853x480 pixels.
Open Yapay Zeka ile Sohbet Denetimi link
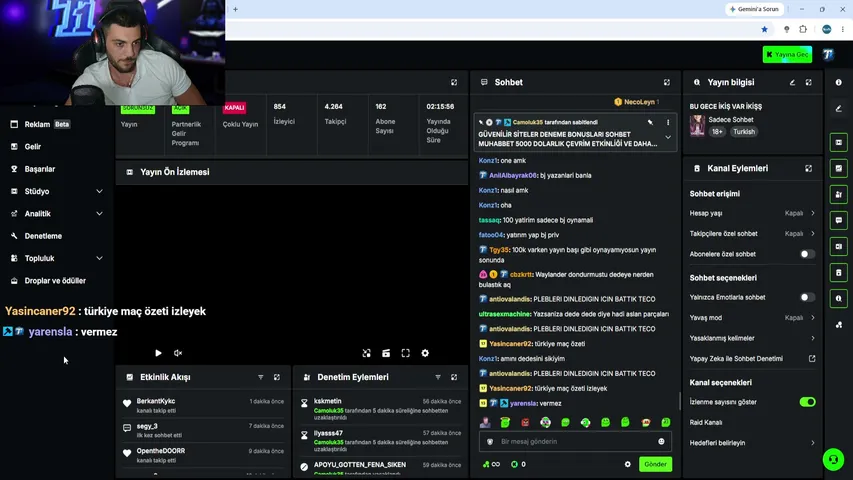752,359
